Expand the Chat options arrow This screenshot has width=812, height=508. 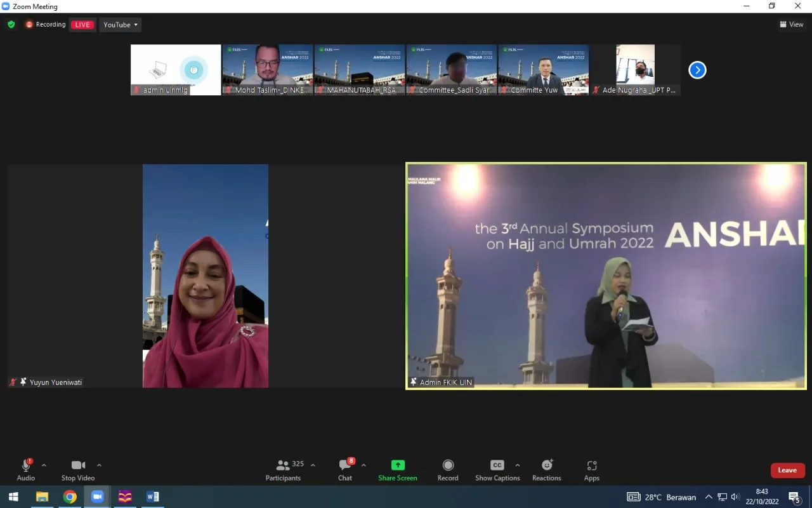point(363,465)
